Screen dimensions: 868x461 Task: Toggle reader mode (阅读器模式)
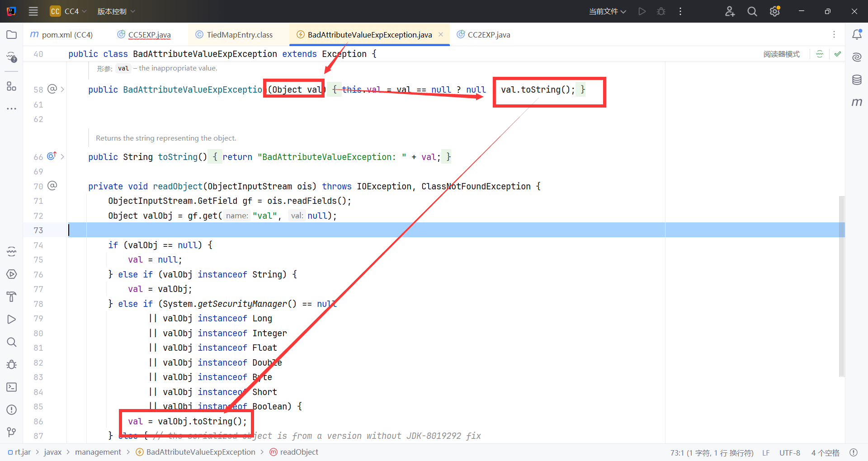(x=781, y=54)
